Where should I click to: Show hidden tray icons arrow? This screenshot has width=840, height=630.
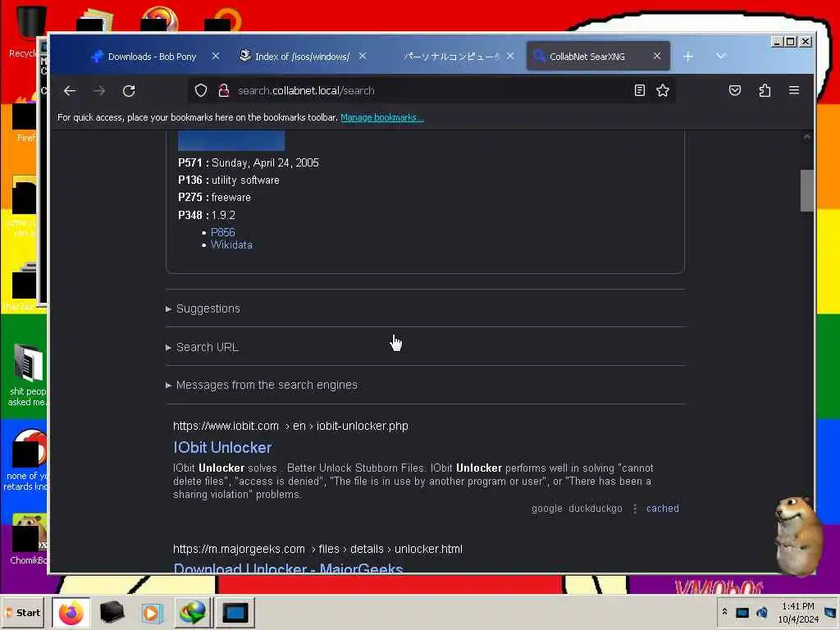point(724,611)
